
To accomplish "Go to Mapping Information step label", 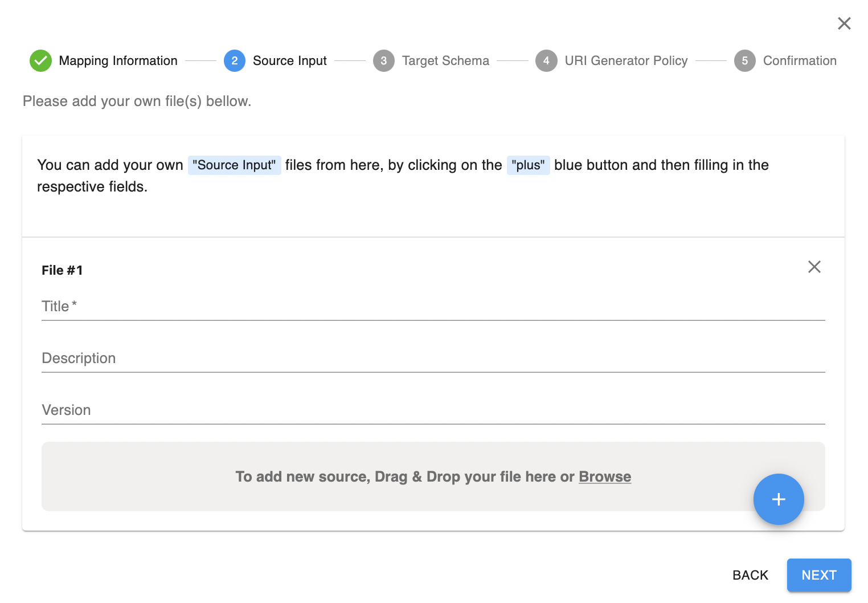I will coord(118,61).
